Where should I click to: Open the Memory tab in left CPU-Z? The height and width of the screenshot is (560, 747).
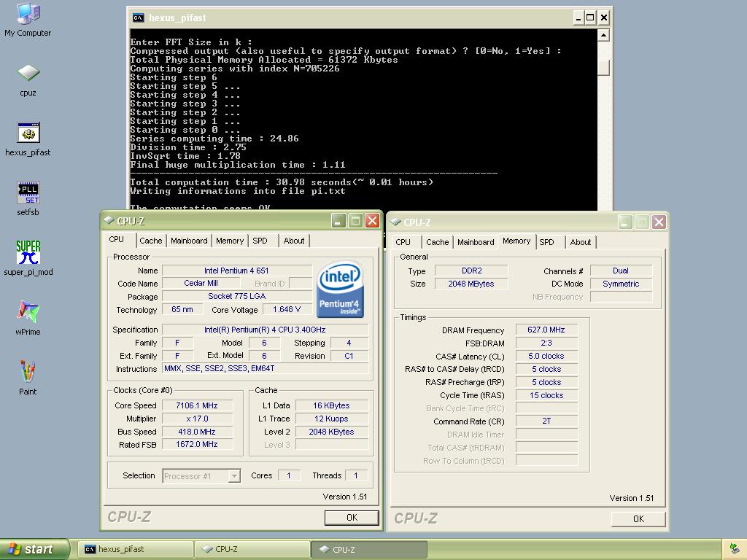tap(230, 241)
